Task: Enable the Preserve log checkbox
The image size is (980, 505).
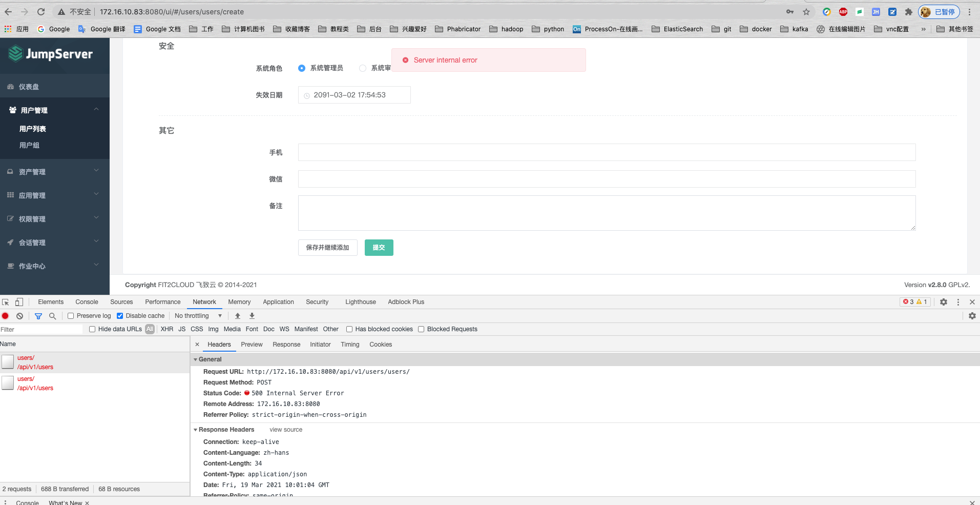Action: tap(71, 315)
